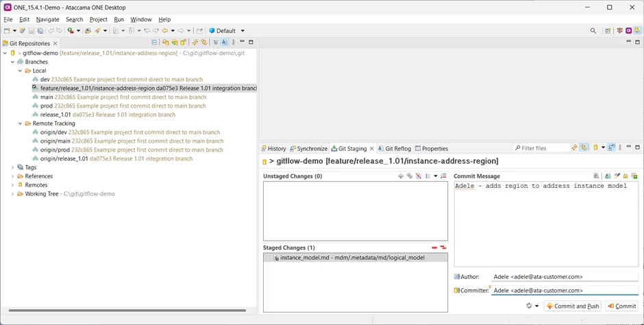This screenshot has width=644, height=325.
Task: Open repository switch dropdown arrow in Git Staging
Action: (x=604, y=147)
